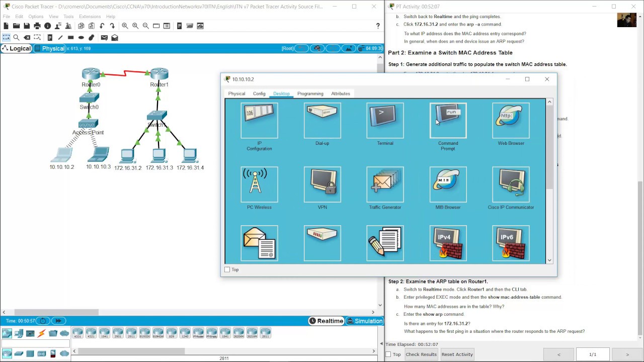Open the Options menu
This screenshot has width=644, height=362.
click(x=36, y=17)
